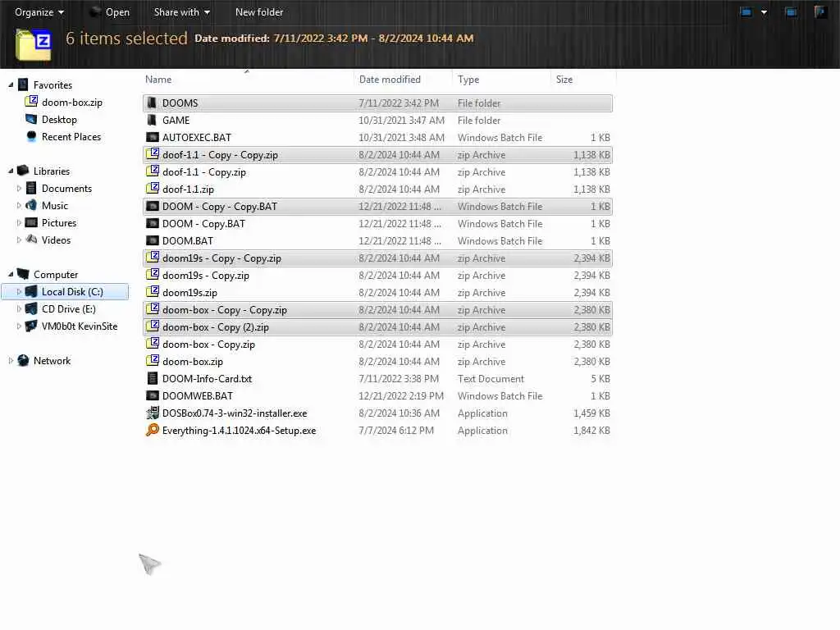Select the DOOMS folder icon

[x=152, y=103]
